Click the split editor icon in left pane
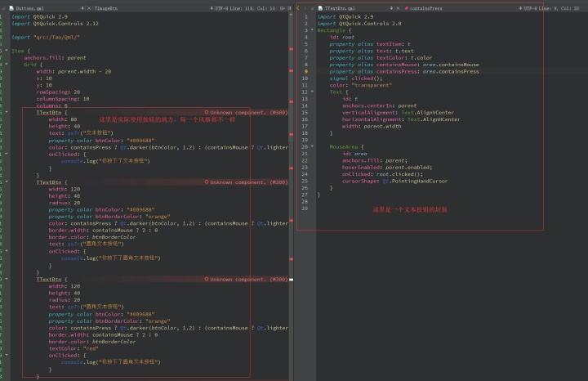The height and width of the screenshot is (381, 588). 283,8
